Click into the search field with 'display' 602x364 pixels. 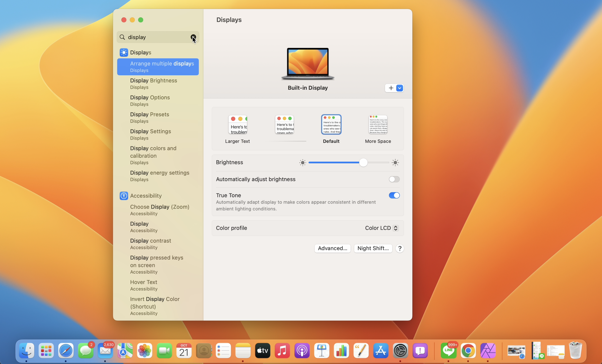point(156,37)
